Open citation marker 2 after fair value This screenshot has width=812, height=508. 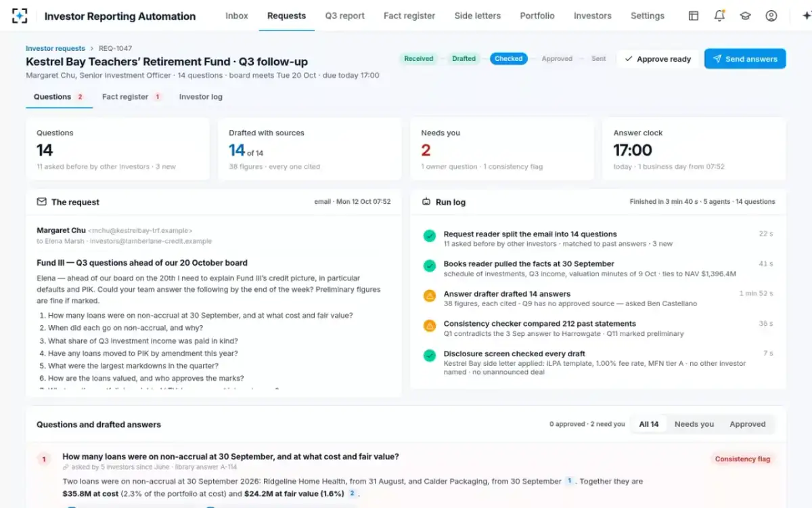click(x=352, y=494)
